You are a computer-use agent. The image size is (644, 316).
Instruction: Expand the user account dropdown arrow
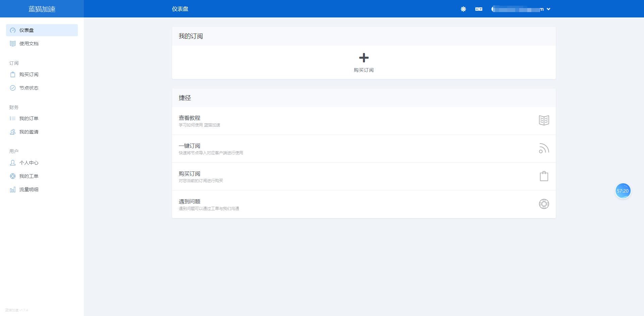[548, 9]
